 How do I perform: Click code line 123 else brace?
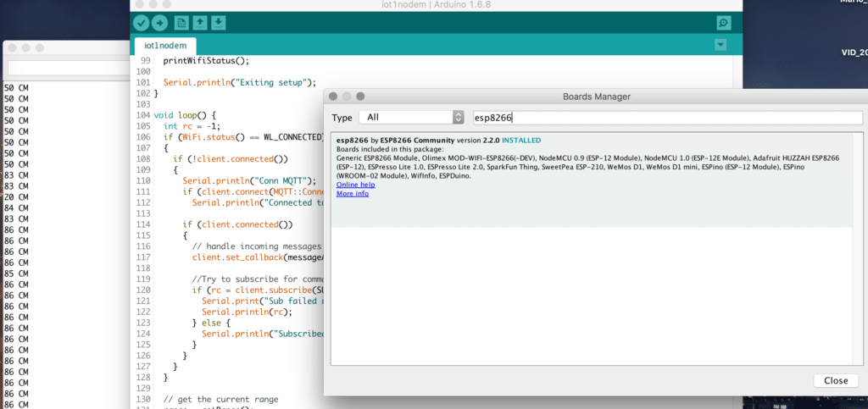coord(211,323)
